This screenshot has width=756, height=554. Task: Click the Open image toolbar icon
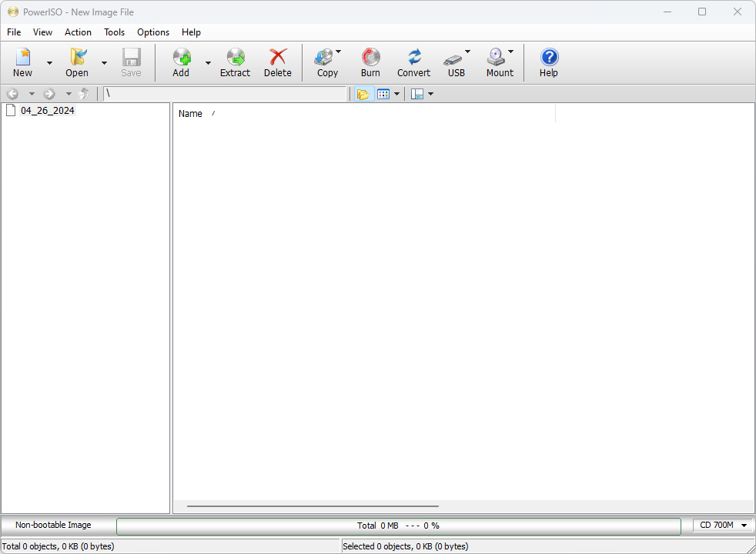pyautogui.click(x=78, y=57)
